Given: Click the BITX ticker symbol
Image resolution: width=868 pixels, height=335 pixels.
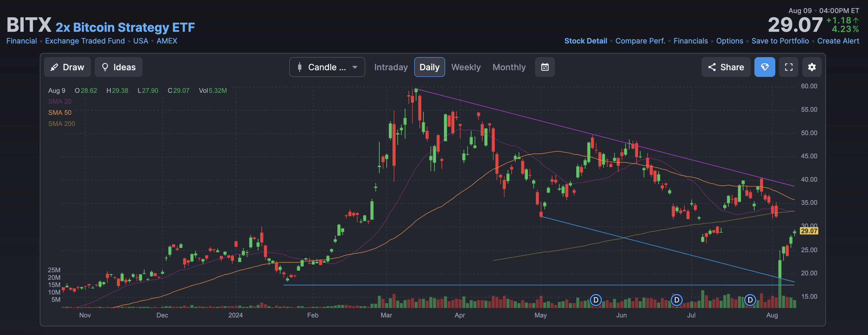Looking at the screenshot, I should [x=29, y=25].
